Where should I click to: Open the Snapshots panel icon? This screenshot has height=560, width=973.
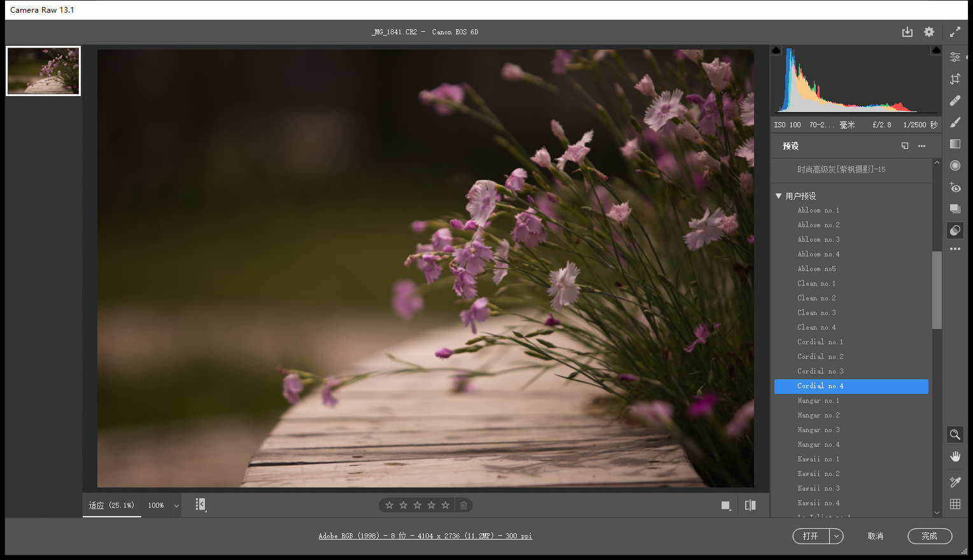point(955,209)
